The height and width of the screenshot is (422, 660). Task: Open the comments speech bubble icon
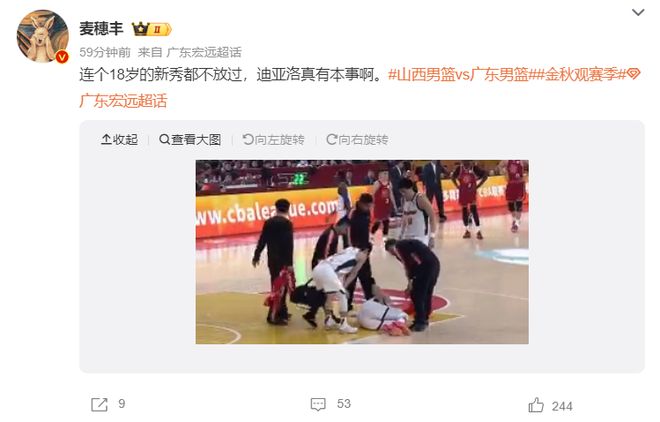tap(318, 404)
